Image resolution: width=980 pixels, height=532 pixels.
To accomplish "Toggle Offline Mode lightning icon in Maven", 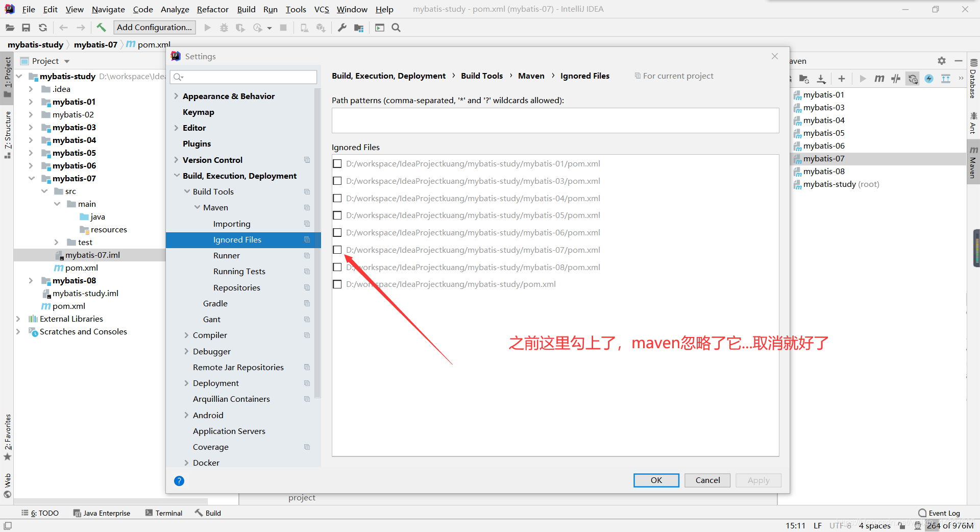I will (x=929, y=79).
